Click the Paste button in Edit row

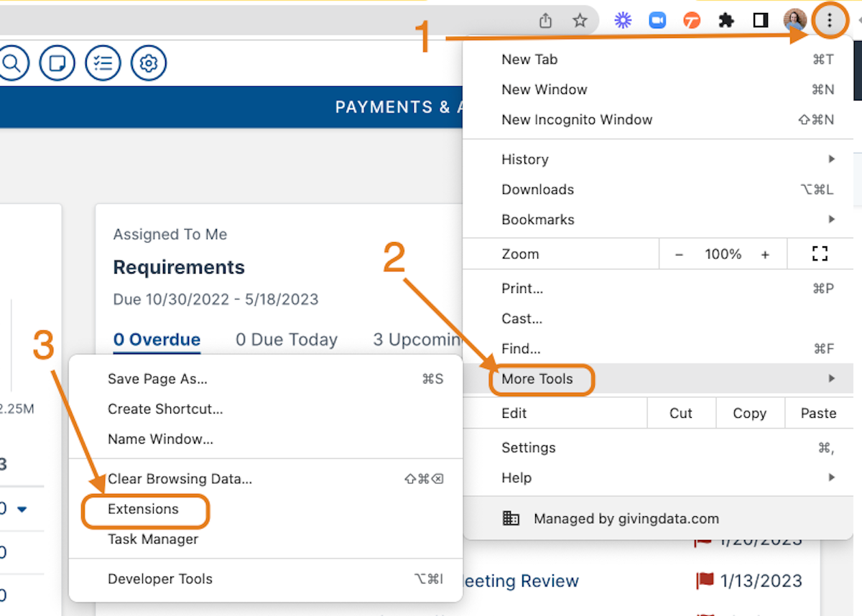coord(818,413)
